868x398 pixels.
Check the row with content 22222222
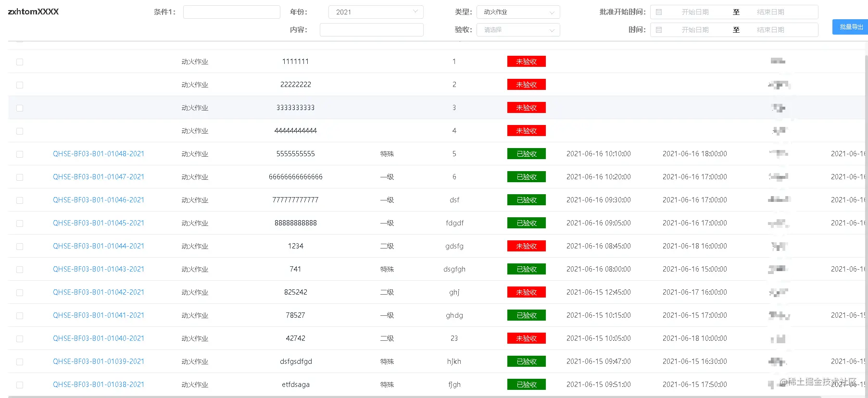20,85
